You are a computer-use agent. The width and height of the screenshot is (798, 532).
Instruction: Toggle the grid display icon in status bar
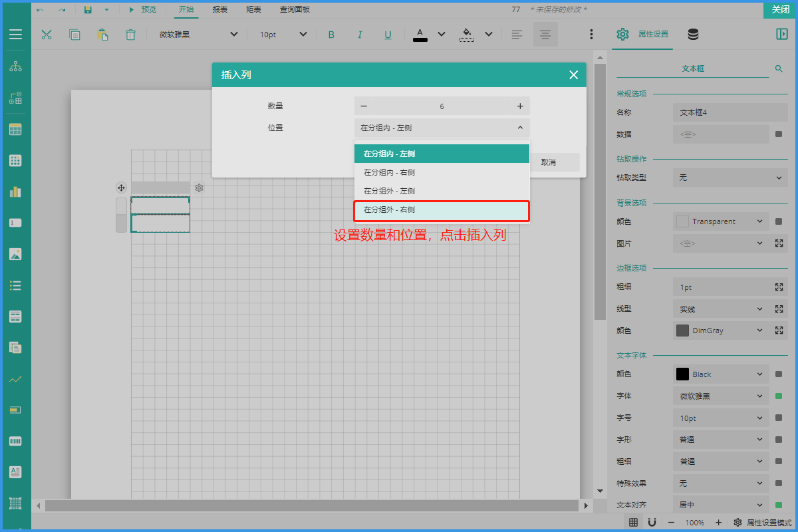pyautogui.click(x=634, y=523)
